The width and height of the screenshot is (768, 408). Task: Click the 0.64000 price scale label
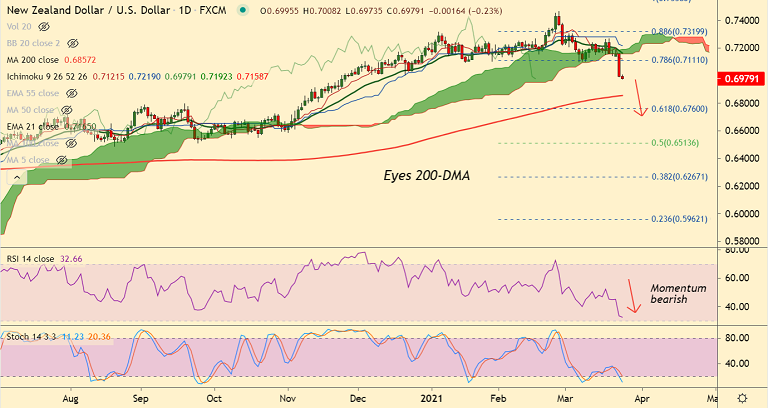click(742, 159)
